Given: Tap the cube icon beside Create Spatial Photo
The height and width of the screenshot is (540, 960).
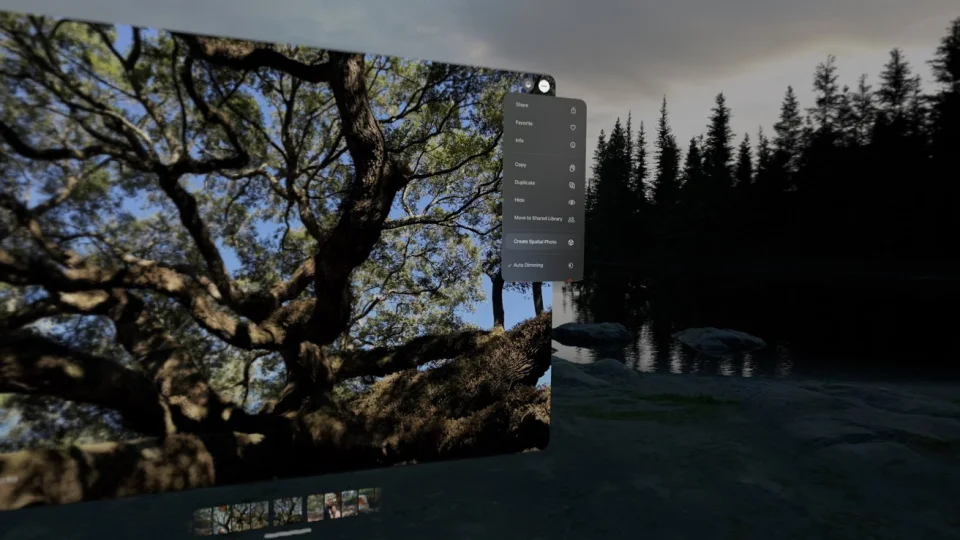Looking at the screenshot, I should (570, 242).
